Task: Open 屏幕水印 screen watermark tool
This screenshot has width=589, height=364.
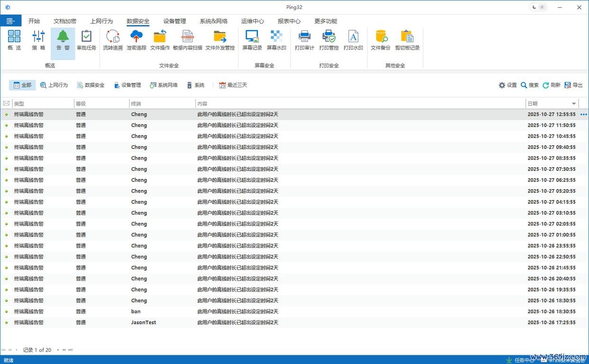Action: click(276, 40)
